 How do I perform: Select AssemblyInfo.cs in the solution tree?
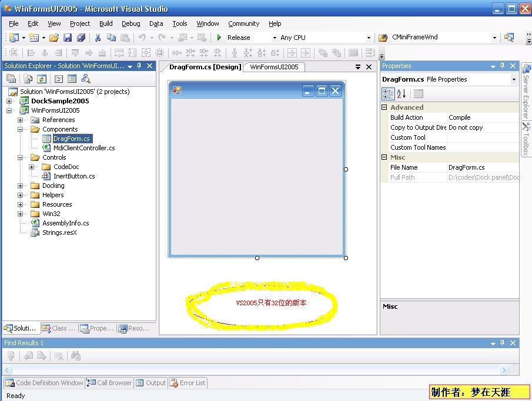[x=65, y=223]
